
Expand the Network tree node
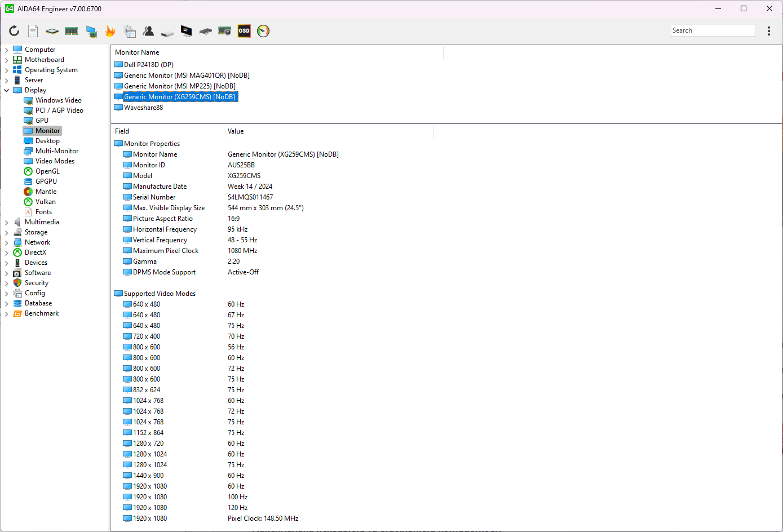pos(7,243)
